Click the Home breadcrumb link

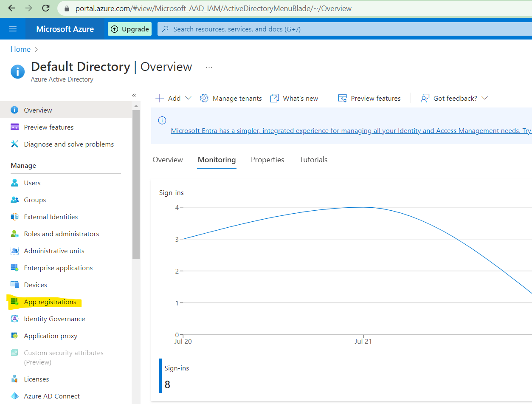[20, 49]
